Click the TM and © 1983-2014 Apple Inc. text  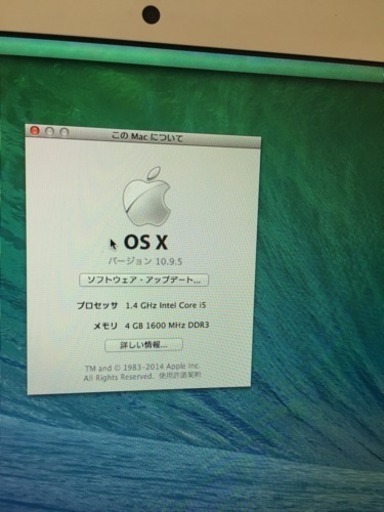click(142, 367)
